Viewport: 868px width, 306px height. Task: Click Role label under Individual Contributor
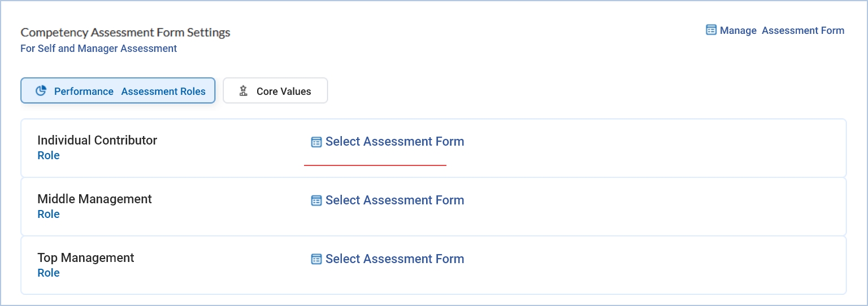click(49, 156)
